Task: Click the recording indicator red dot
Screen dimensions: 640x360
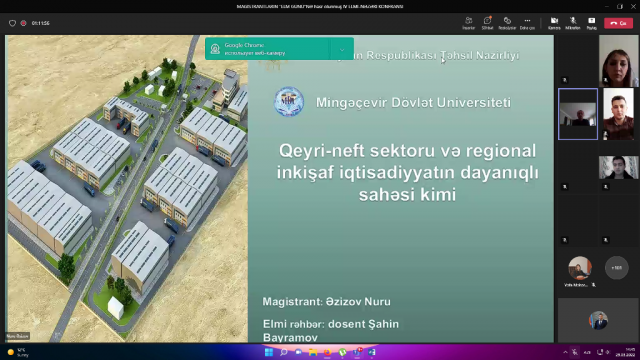Action: (24, 23)
